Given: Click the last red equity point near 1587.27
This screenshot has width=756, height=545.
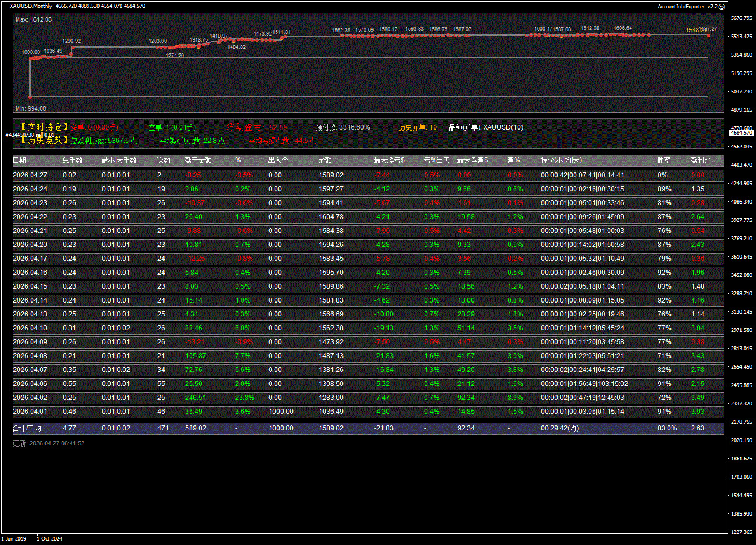Looking at the screenshot, I should (x=708, y=35).
